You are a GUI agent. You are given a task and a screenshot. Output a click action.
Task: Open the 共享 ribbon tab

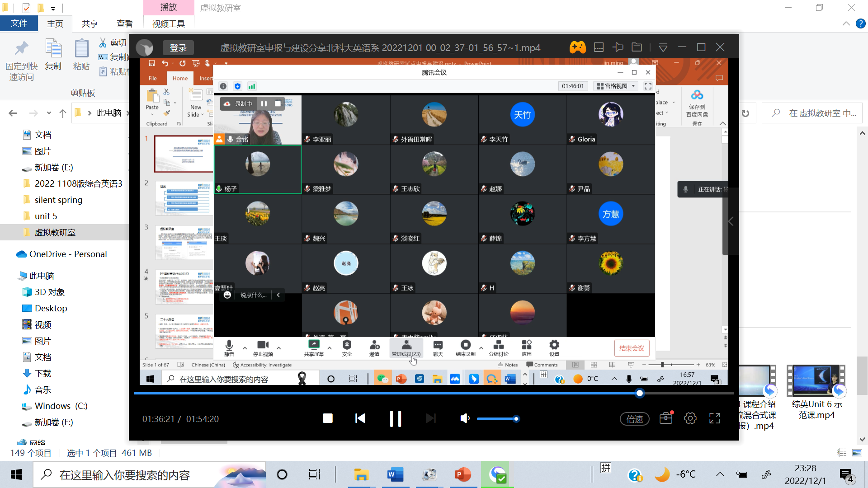[90, 24]
